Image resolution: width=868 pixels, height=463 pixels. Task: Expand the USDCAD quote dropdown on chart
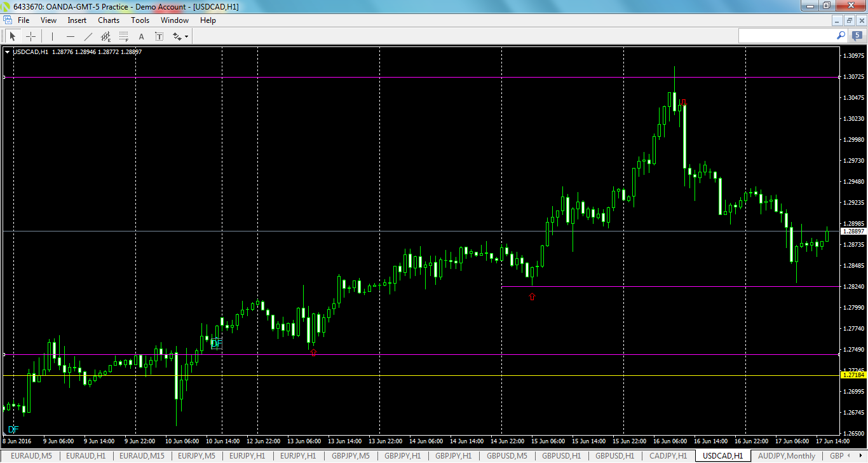(8, 52)
